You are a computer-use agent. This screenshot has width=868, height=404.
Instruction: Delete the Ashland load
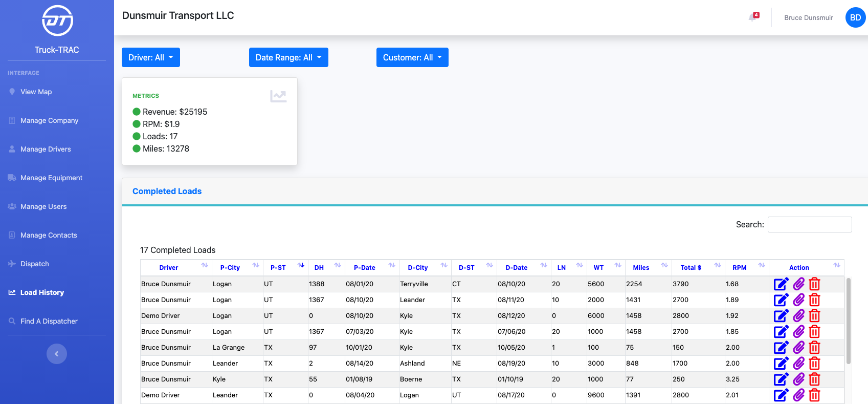pos(815,363)
